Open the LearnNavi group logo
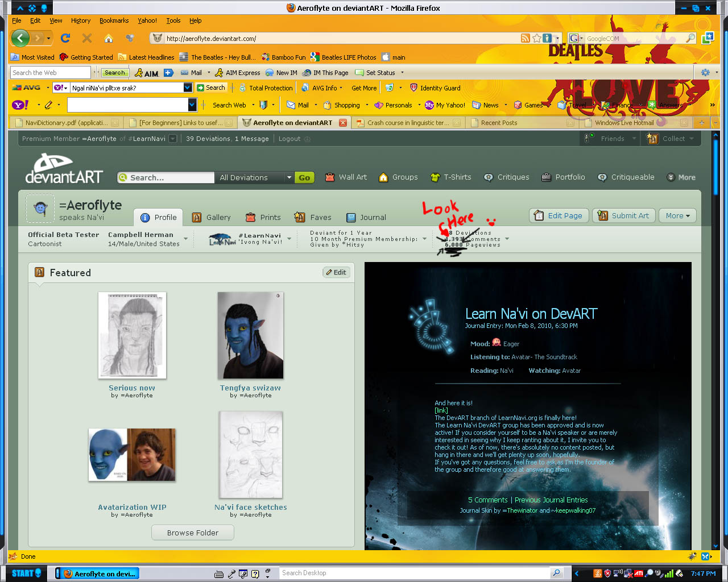728x582 pixels. point(222,239)
